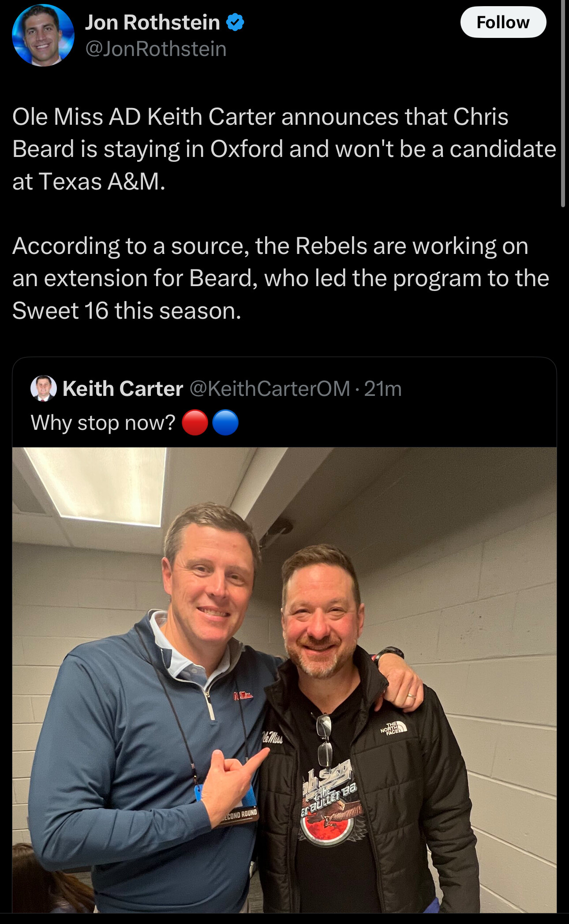This screenshot has width=569, height=924.
Task: Click the tweet paragraph about Chris Beard staying
Action: pyautogui.click(x=282, y=149)
